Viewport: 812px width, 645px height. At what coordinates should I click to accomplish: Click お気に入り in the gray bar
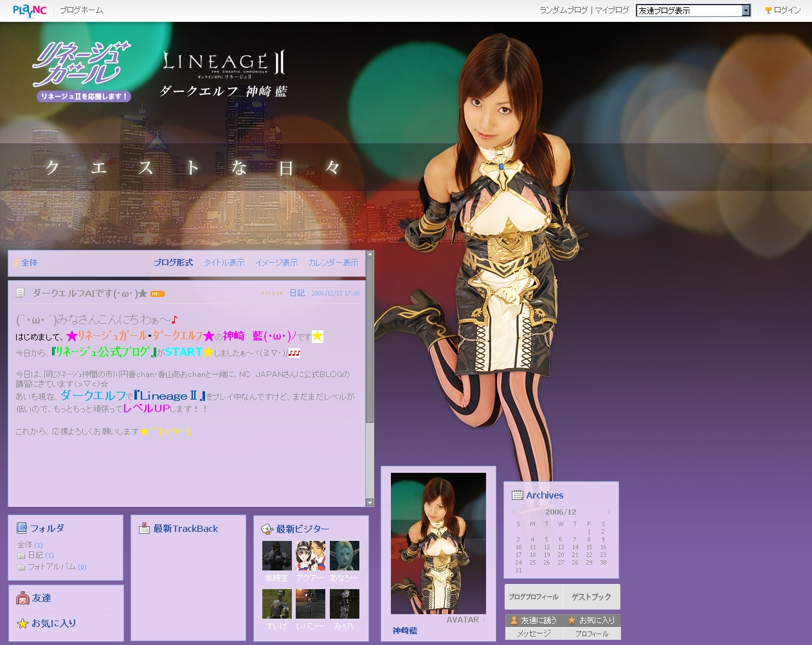[597, 621]
